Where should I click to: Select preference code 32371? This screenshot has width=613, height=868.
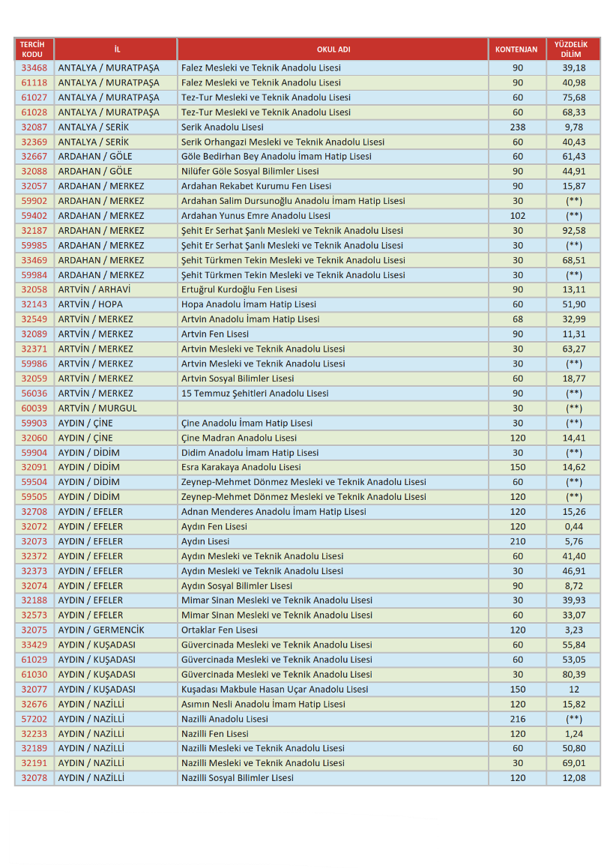tap(34, 349)
